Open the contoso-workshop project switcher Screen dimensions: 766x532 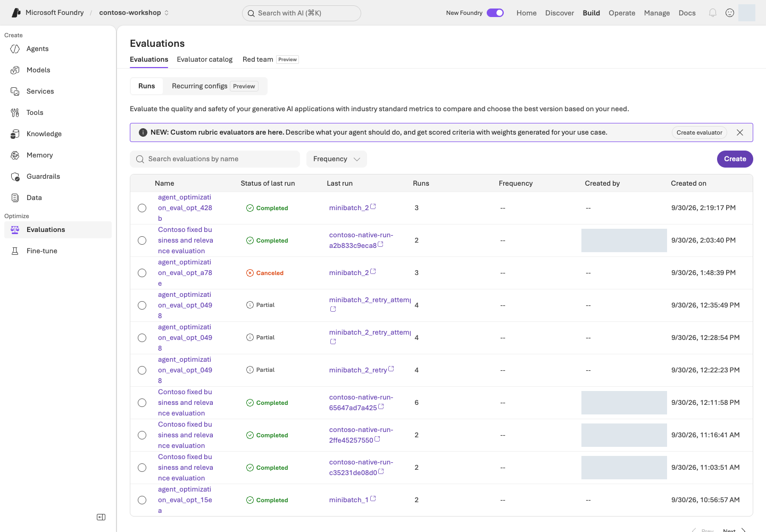pos(134,13)
